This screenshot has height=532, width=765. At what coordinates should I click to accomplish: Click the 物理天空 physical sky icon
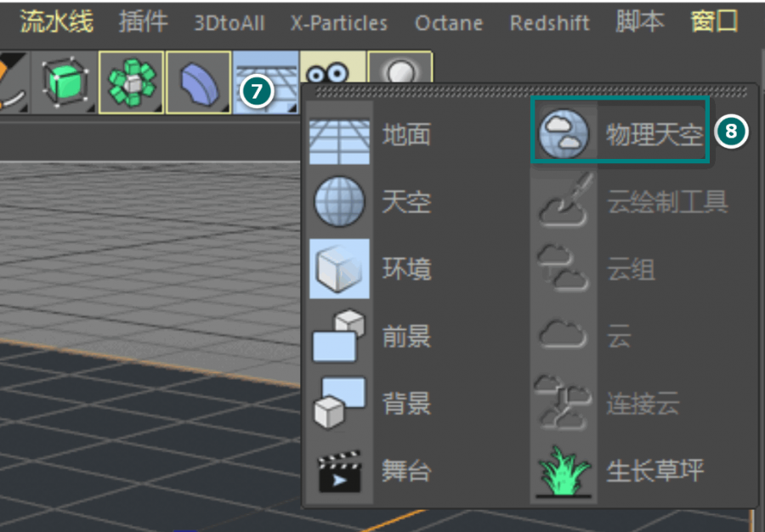(x=564, y=133)
